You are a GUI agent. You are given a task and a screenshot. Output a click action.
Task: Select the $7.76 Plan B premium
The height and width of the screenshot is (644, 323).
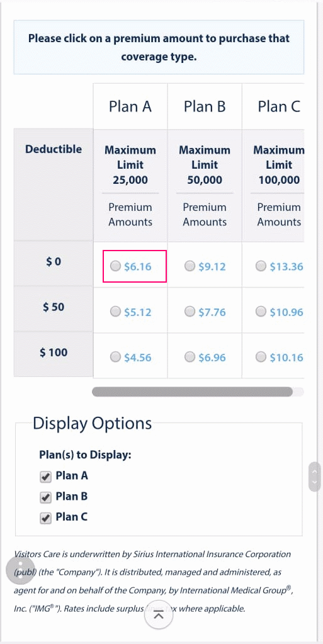pos(190,312)
